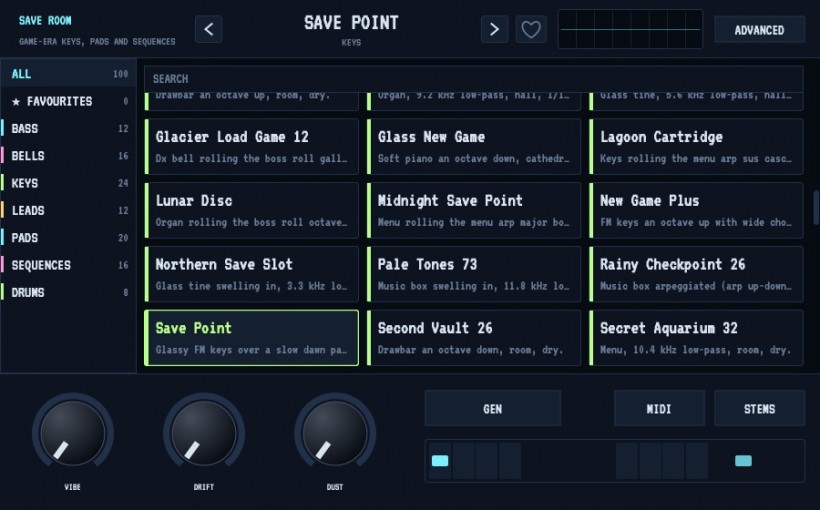Screen dimensions: 820x510
Task: Load the Midnight Save Point preset
Action: pos(474,210)
